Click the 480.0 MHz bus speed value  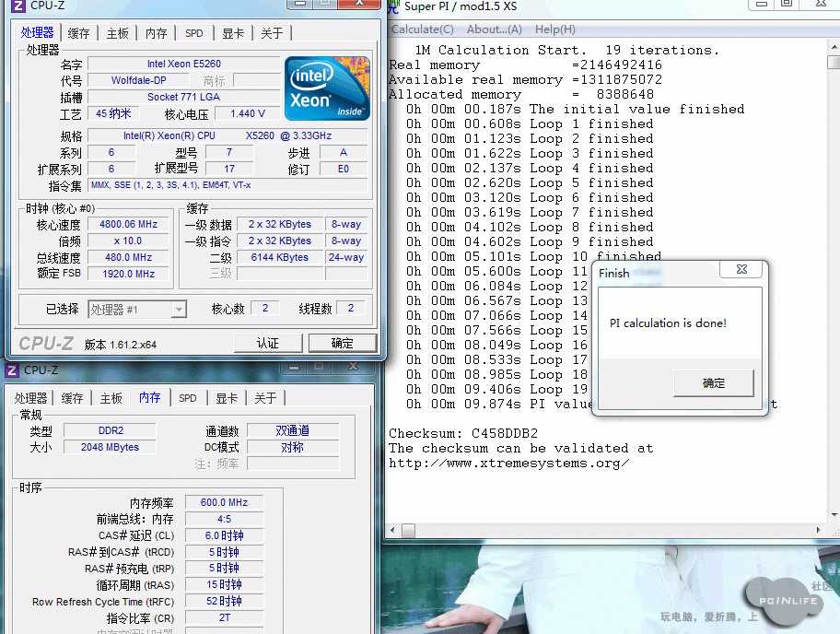(x=129, y=257)
